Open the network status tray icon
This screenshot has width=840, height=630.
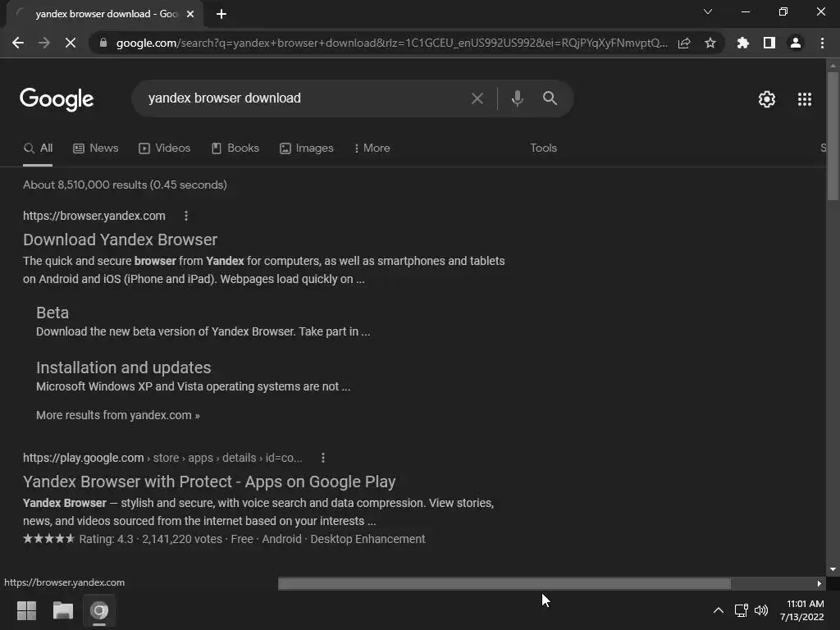point(742,610)
